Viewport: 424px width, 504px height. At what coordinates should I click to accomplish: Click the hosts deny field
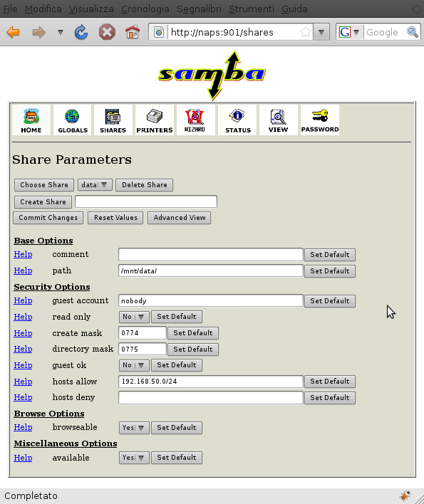[x=211, y=398]
